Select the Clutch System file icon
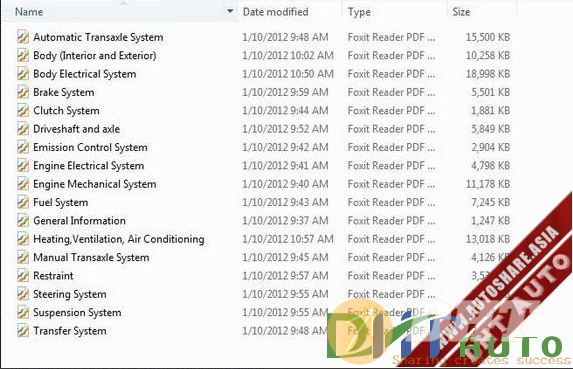 (x=23, y=110)
